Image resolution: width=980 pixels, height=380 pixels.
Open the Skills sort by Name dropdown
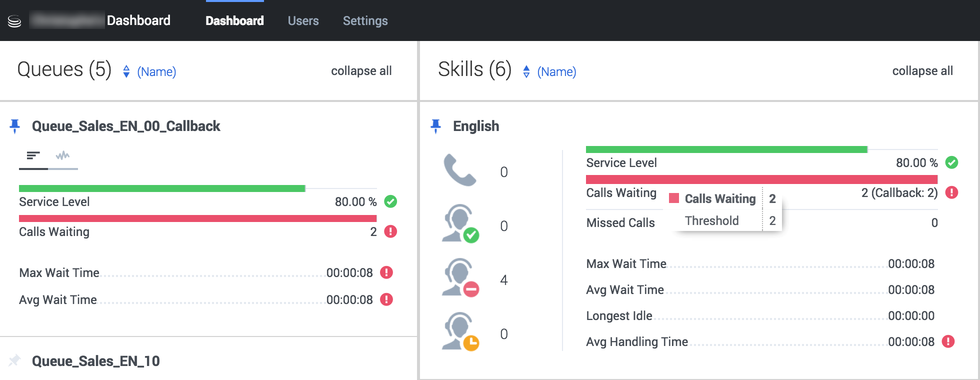[550, 71]
